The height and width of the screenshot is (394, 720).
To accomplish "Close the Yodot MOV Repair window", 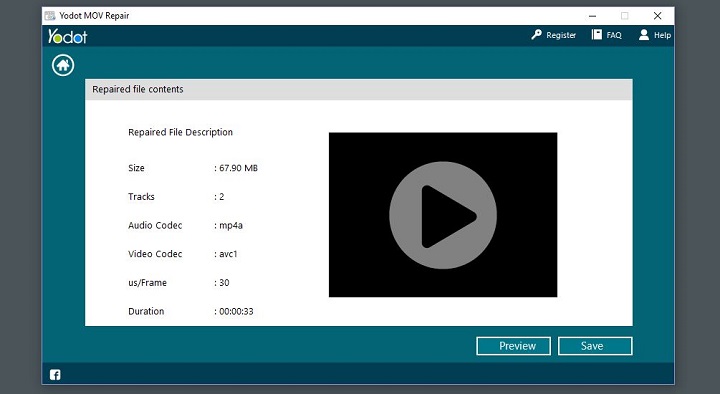I will tap(658, 16).
